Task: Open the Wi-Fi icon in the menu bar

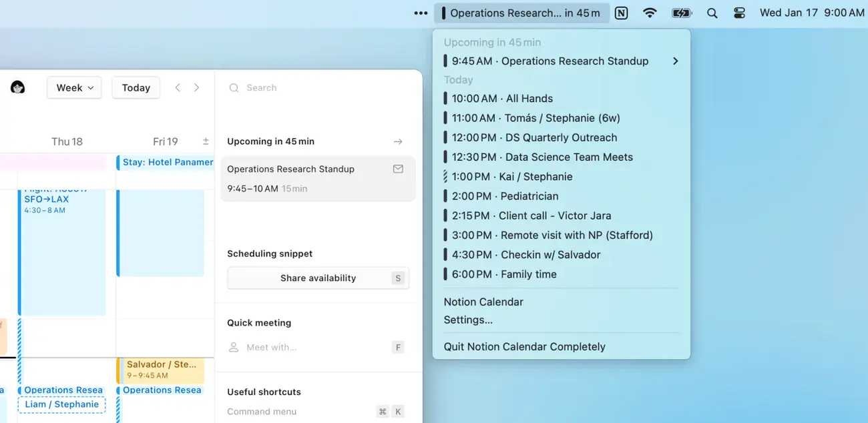Action: (x=650, y=12)
